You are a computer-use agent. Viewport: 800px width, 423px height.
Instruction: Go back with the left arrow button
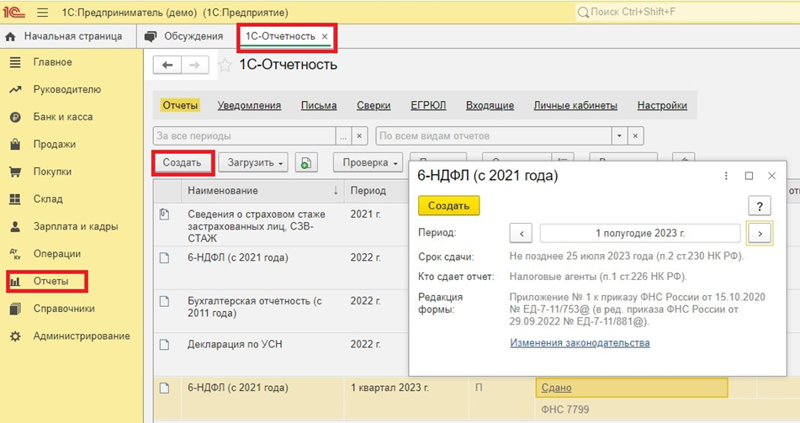pos(167,65)
